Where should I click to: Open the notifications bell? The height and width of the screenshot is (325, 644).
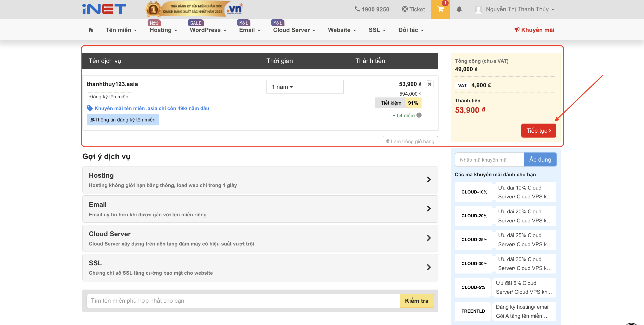[459, 10]
